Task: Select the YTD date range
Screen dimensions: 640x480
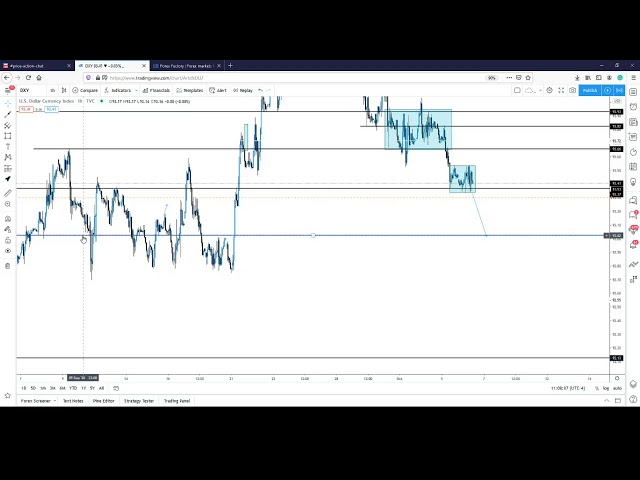Action: tap(73, 388)
